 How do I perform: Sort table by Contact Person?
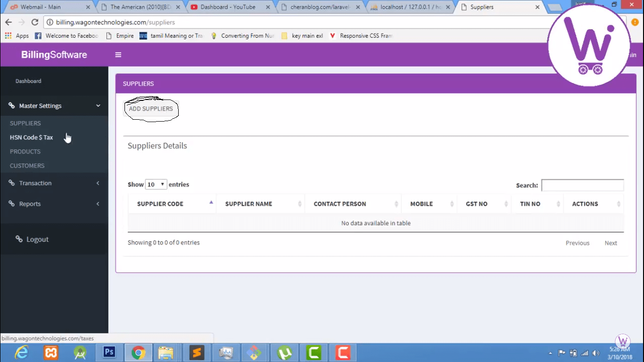353,204
